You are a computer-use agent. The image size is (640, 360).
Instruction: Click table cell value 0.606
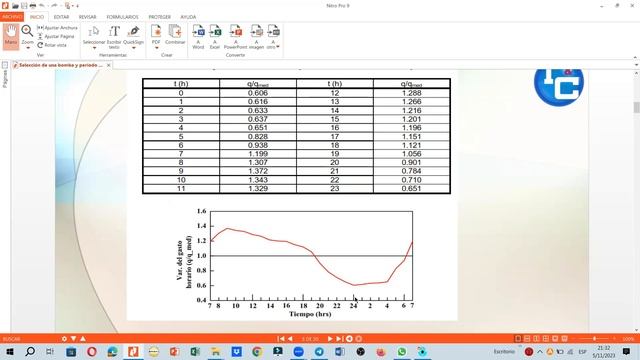tap(258, 93)
